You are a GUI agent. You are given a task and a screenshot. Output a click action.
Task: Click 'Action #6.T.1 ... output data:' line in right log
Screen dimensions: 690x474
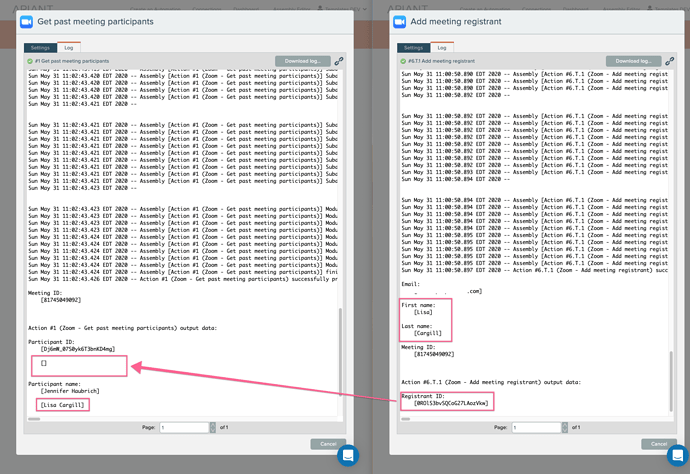coord(491,382)
